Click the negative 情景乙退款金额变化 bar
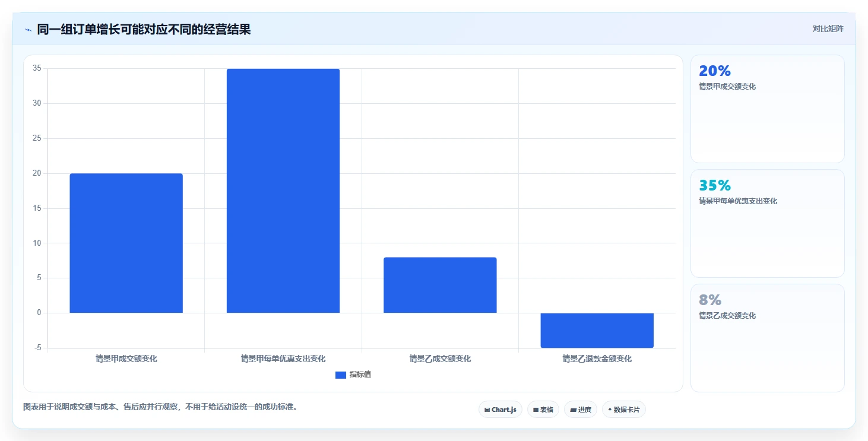The width and height of the screenshot is (868, 441). point(597,330)
